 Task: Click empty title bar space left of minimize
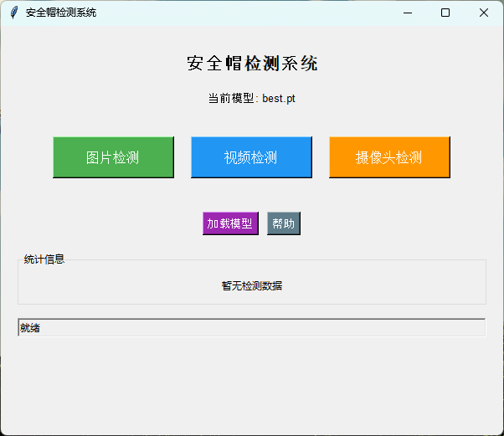coord(251,13)
